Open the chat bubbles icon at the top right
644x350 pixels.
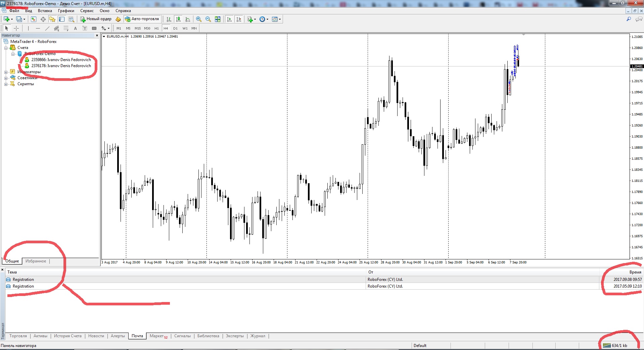click(x=639, y=19)
